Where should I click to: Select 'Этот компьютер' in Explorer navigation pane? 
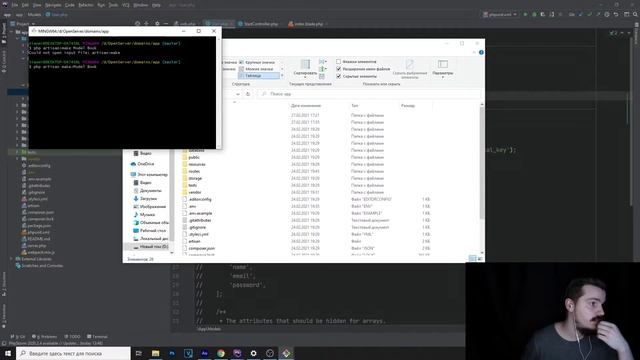(x=149, y=175)
